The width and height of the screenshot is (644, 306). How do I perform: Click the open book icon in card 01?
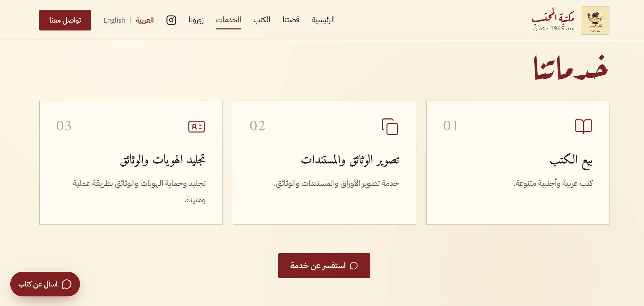[x=583, y=126]
